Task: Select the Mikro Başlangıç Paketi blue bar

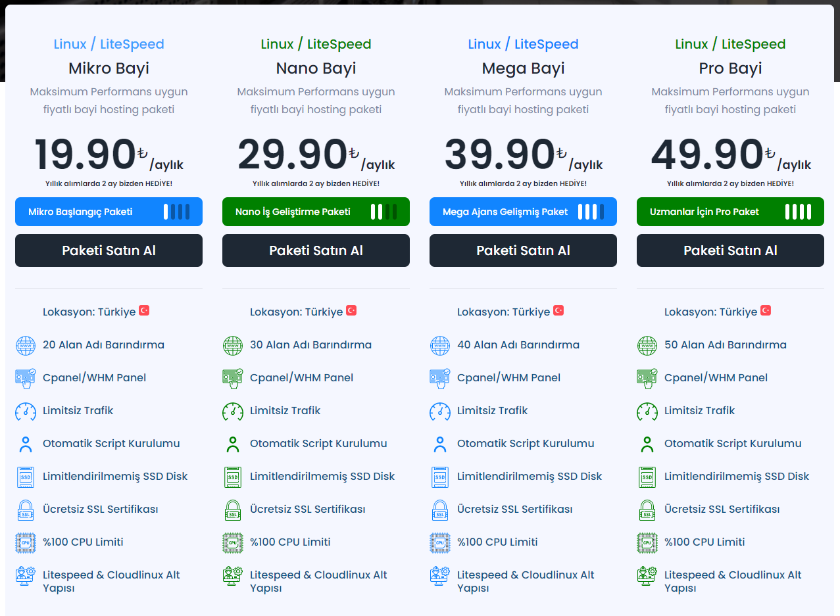Action: (109, 212)
